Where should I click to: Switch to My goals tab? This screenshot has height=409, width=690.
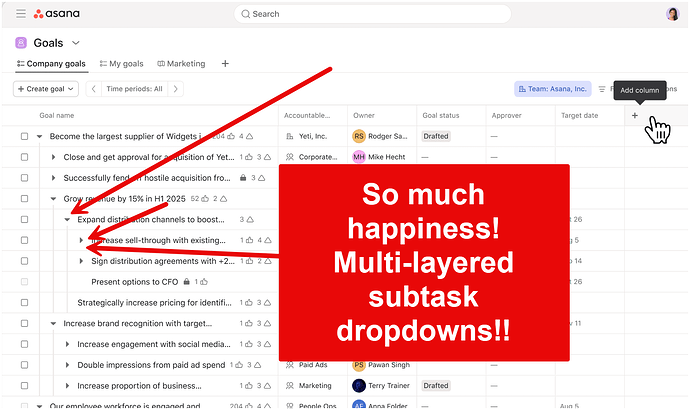point(121,64)
